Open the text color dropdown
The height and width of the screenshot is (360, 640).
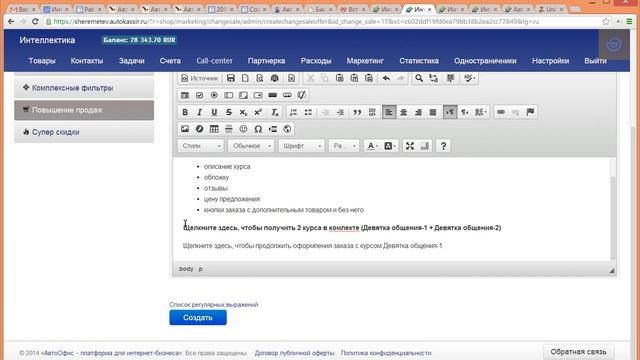[x=372, y=146]
